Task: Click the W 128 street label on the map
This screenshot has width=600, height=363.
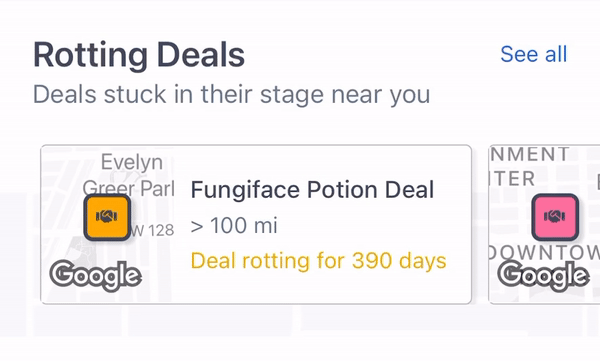Action: click(152, 231)
